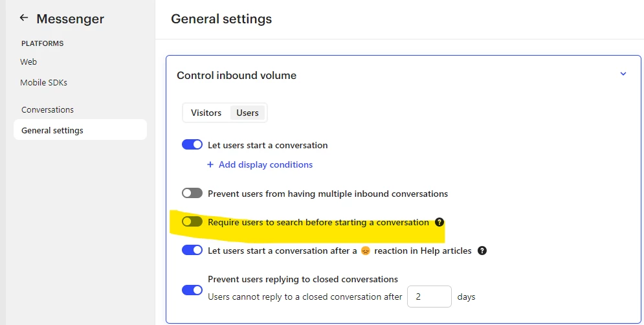The height and width of the screenshot is (325, 644).
Task: Enable Prevent users from having multiple inbound conversations
Action: coord(192,193)
